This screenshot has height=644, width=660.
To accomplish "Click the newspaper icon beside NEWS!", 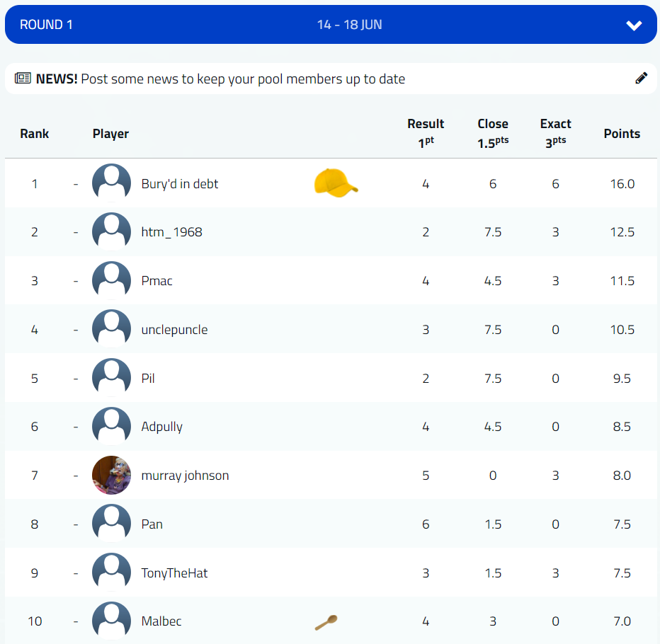I will (23, 79).
